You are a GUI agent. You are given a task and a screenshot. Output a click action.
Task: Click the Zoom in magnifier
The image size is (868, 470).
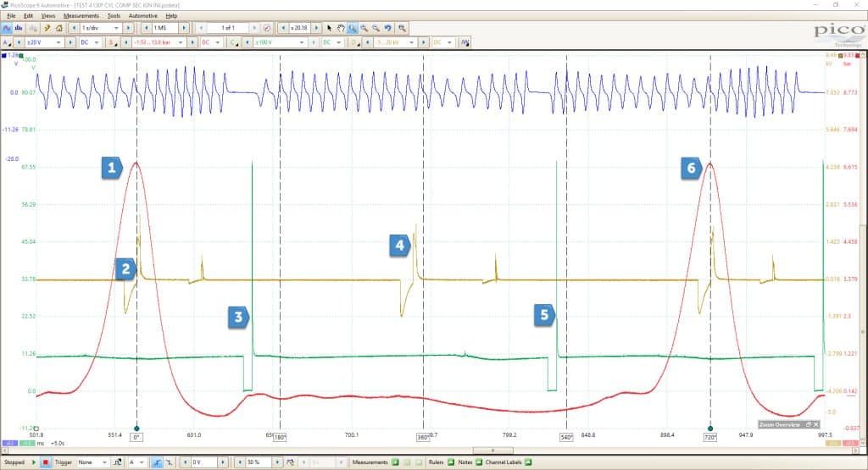[x=364, y=28]
